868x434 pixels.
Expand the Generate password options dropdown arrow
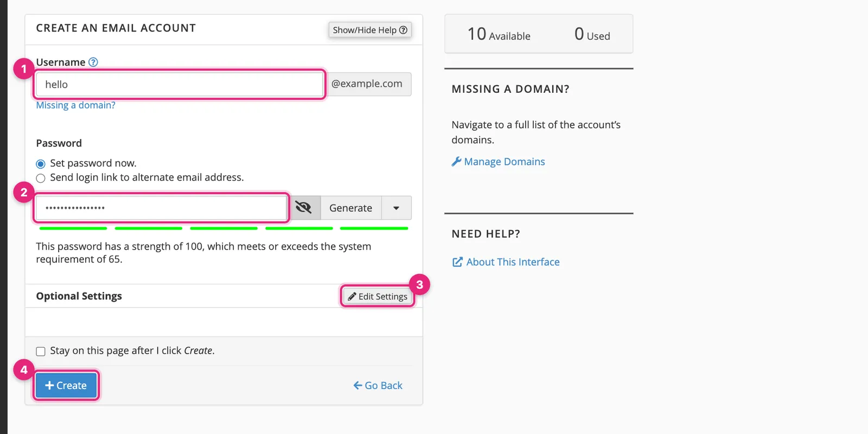[x=397, y=208]
